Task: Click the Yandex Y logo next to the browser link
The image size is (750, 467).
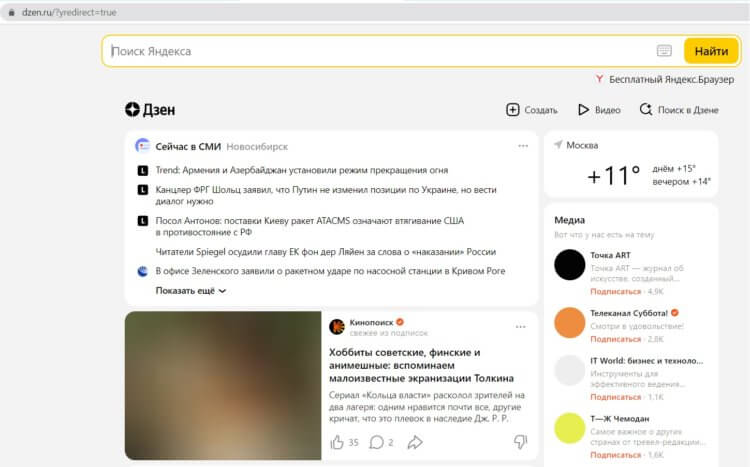Action: click(x=599, y=79)
